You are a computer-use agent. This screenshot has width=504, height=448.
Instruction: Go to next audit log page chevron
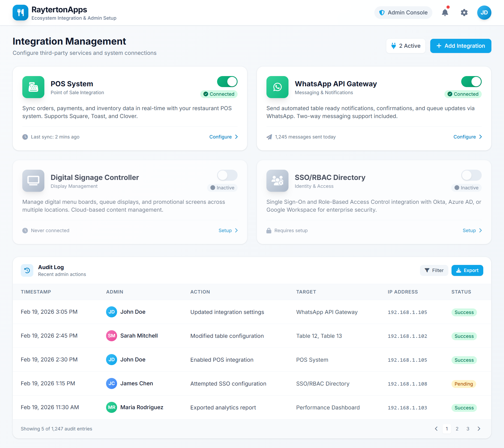(479, 429)
